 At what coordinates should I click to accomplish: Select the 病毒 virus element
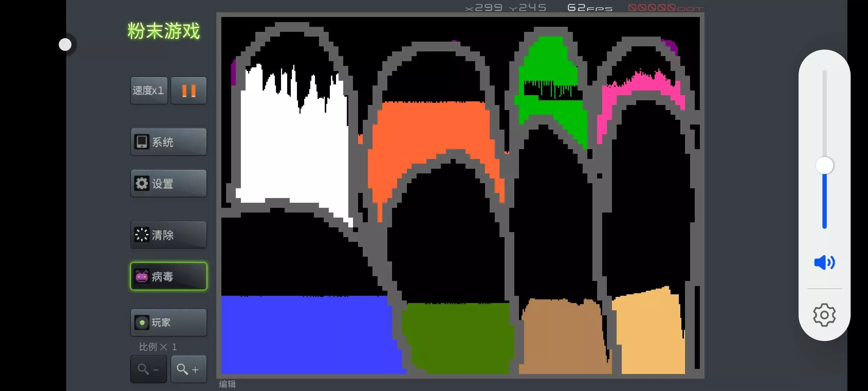click(169, 276)
